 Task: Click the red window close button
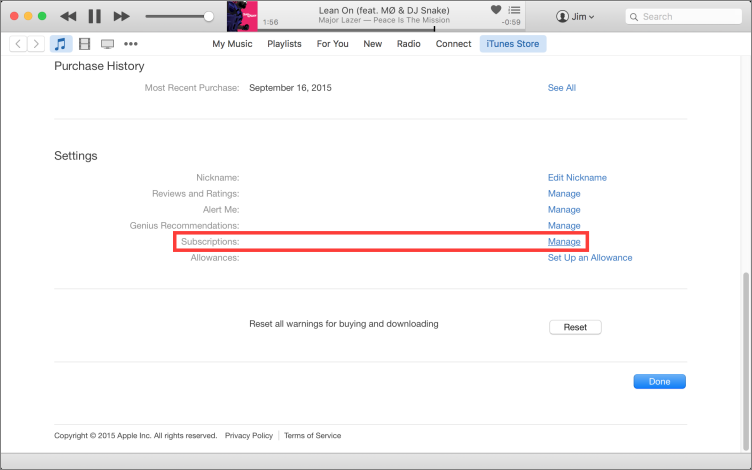point(14,16)
